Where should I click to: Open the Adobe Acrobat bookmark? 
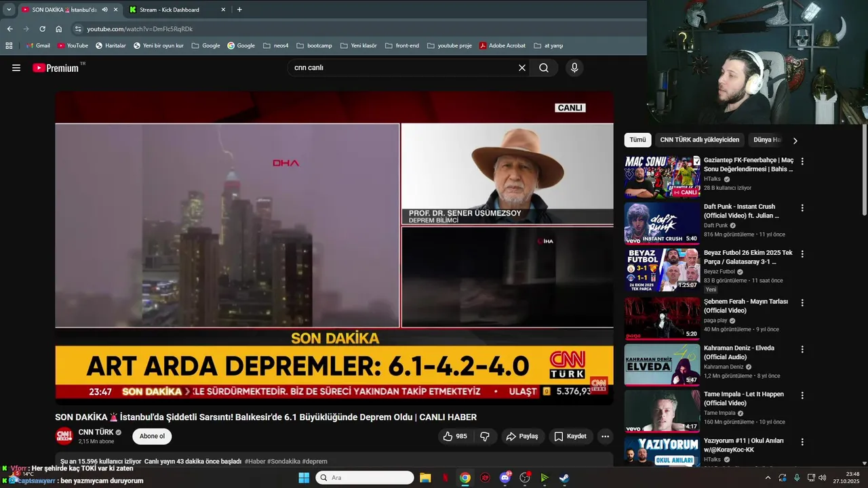(502, 45)
